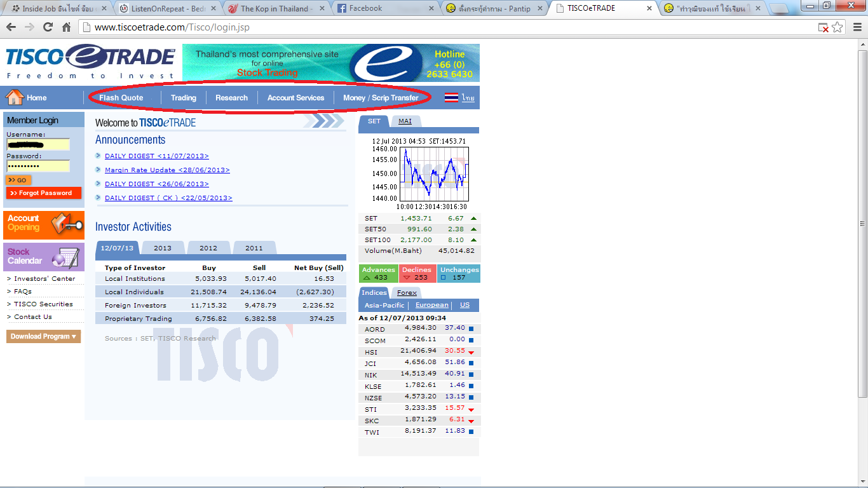Switch to the MAI chart tab
The height and width of the screenshot is (488, 868).
pyautogui.click(x=405, y=121)
